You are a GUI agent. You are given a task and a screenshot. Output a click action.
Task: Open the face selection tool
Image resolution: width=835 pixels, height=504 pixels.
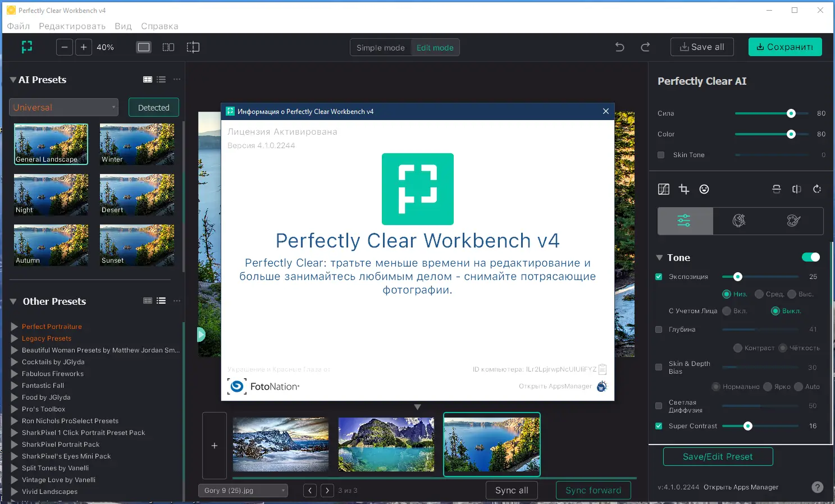pos(704,189)
